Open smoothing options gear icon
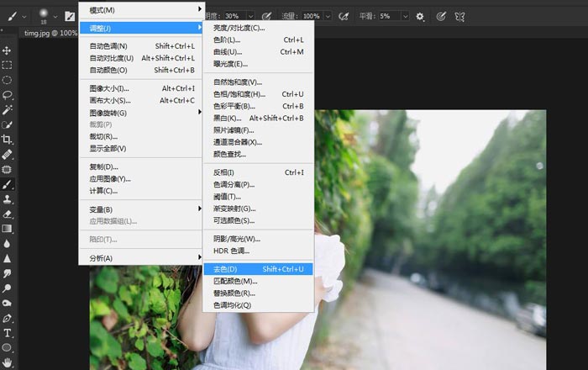 [x=420, y=16]
